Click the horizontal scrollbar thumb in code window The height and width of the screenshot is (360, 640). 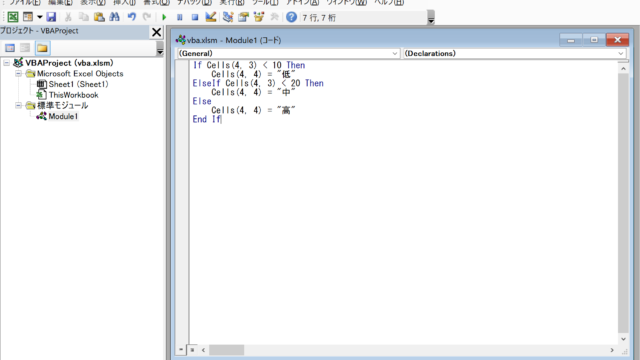tap(227, 350)
